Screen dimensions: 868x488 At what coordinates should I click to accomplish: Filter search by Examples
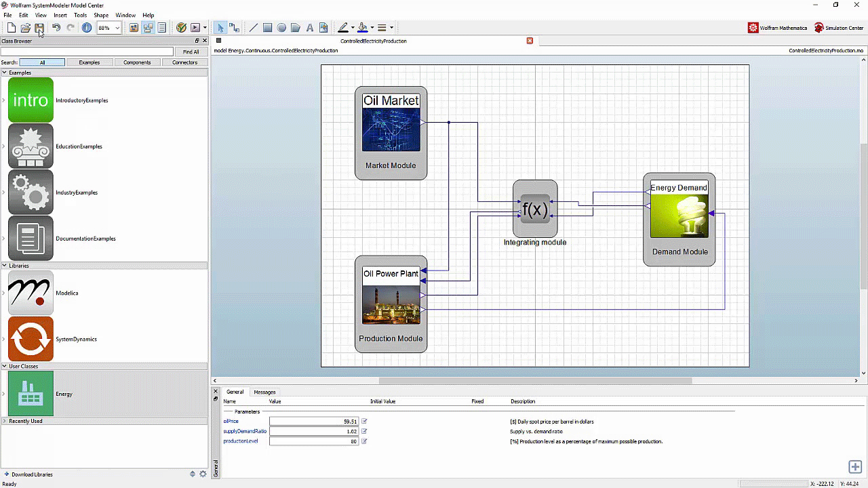tap(90, 62)
